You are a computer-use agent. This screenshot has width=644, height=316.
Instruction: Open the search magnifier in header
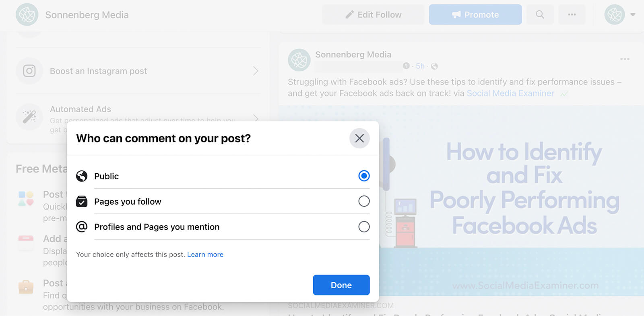[x=540, y=15]
